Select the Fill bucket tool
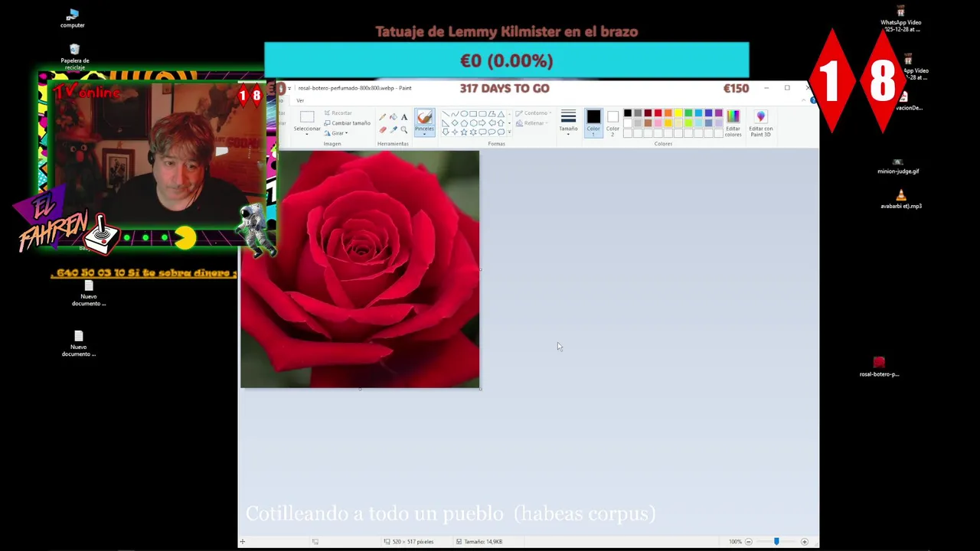This screenshot has width=980, height=551. (x=394, y=117)
